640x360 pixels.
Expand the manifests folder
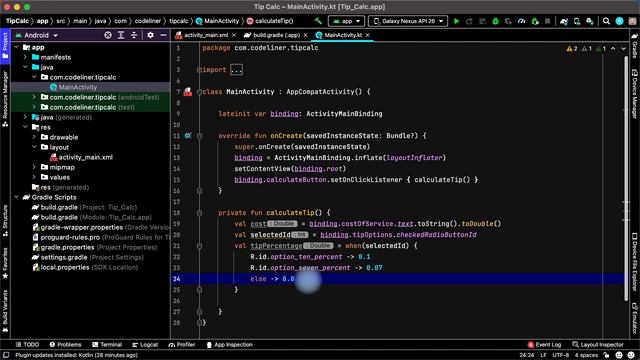point(25,57)
